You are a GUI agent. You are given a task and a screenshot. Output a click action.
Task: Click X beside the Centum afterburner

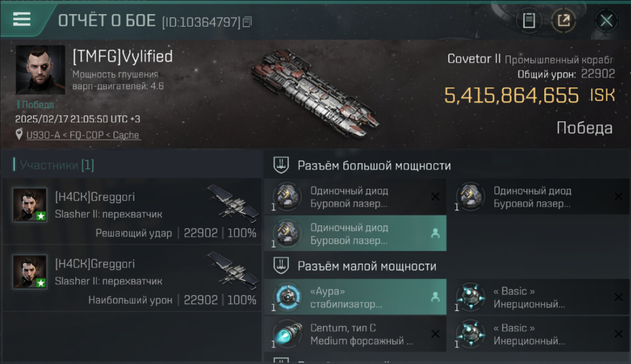click(x=435, y=334)
